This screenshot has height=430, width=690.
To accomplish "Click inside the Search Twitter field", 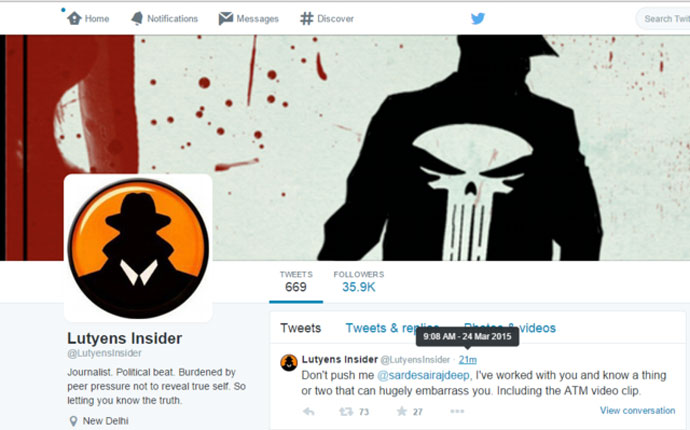I will 663,18.
